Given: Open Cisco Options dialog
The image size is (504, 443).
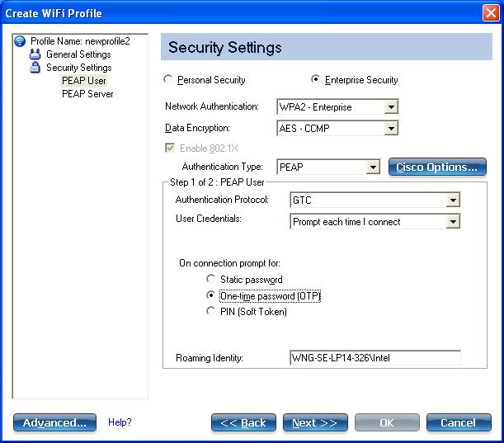Looking at the screenshot, I should pos(437,167).
